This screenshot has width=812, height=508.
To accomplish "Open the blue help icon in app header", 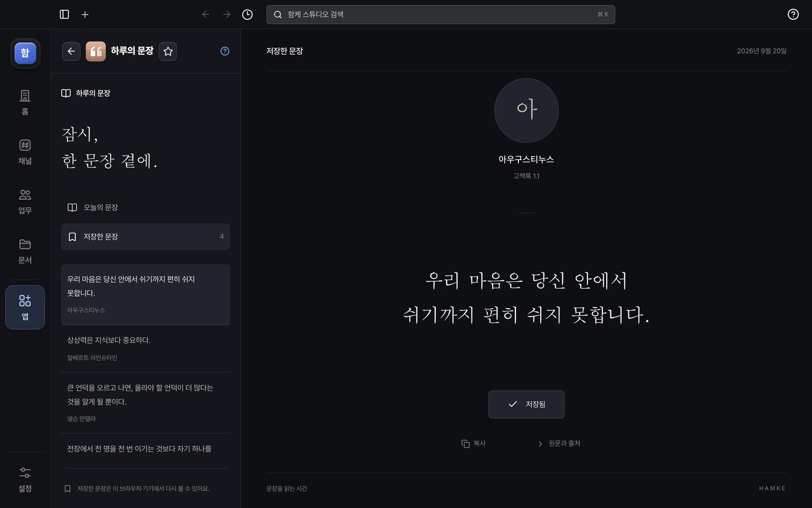I will (225, 51).
